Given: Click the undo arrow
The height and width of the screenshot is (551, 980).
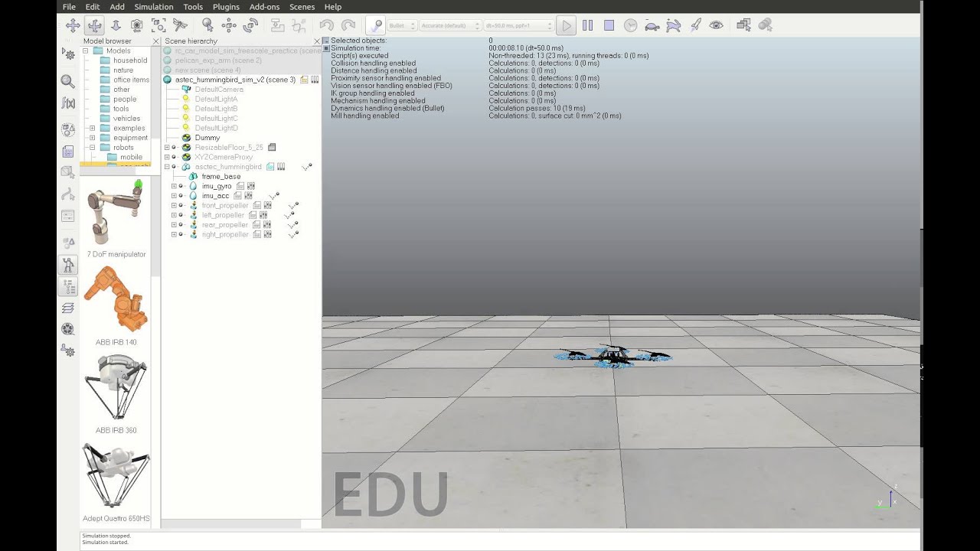Looking at the screenshot, I should (327, 25).
